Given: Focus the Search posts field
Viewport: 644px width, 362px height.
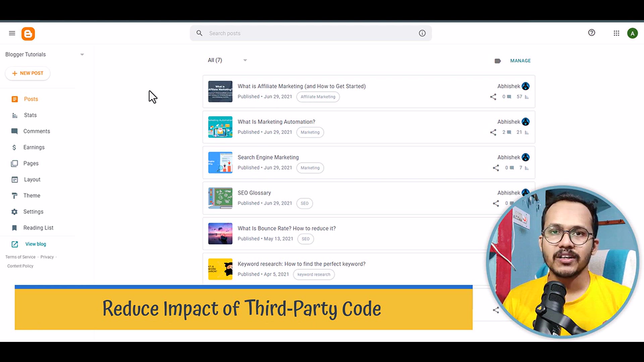Looking at the screenshot, I should (x=311, y=33).
